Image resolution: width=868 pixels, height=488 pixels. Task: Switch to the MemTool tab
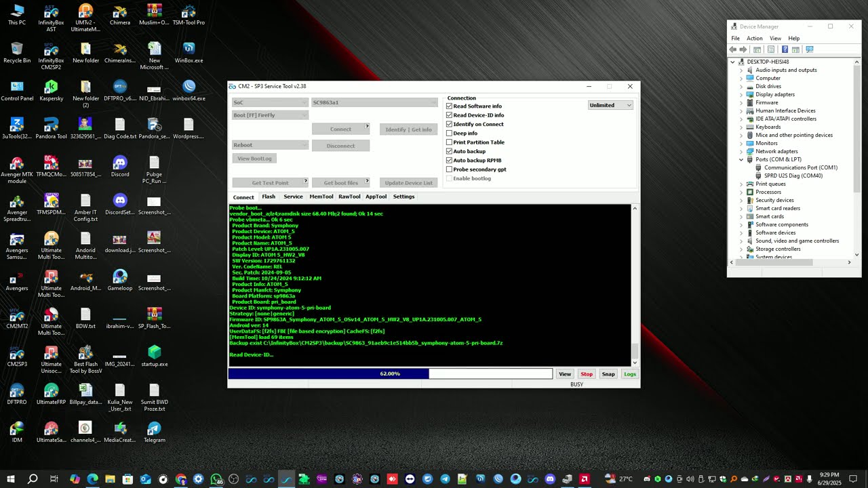pos(321,197)
